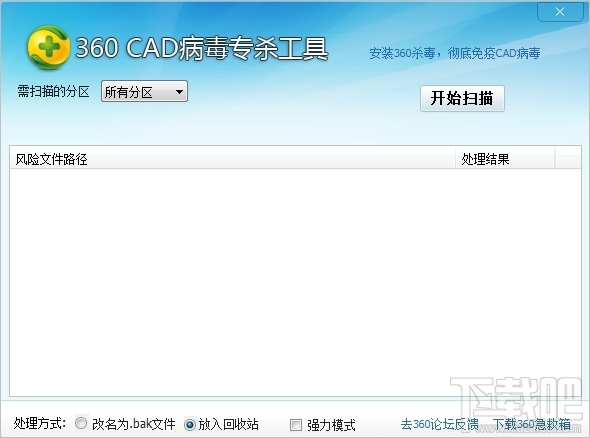The height and width of the screenshot is (438, 590).
Task: Click the 360 CAD病毒专杀工具 title text
Action: click(202, 49)
